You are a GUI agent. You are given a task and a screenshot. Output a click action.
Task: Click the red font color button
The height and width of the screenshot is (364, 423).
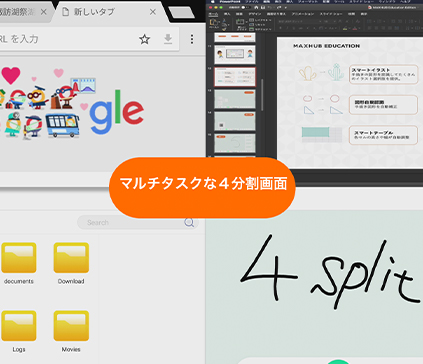[x=354, y=28]
